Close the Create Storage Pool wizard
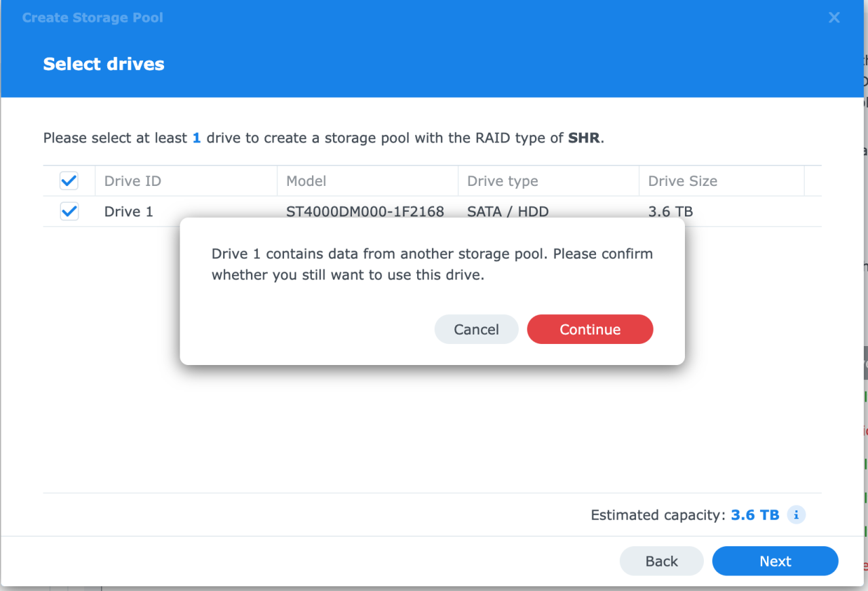This screenshot has width=868, height=591. [x=833, y=17]
